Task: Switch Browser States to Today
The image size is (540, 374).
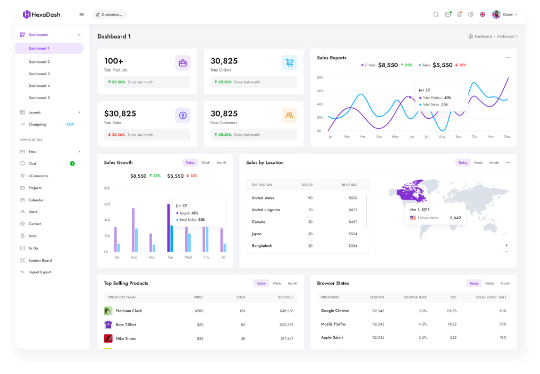Action: [x=474, y=283]
